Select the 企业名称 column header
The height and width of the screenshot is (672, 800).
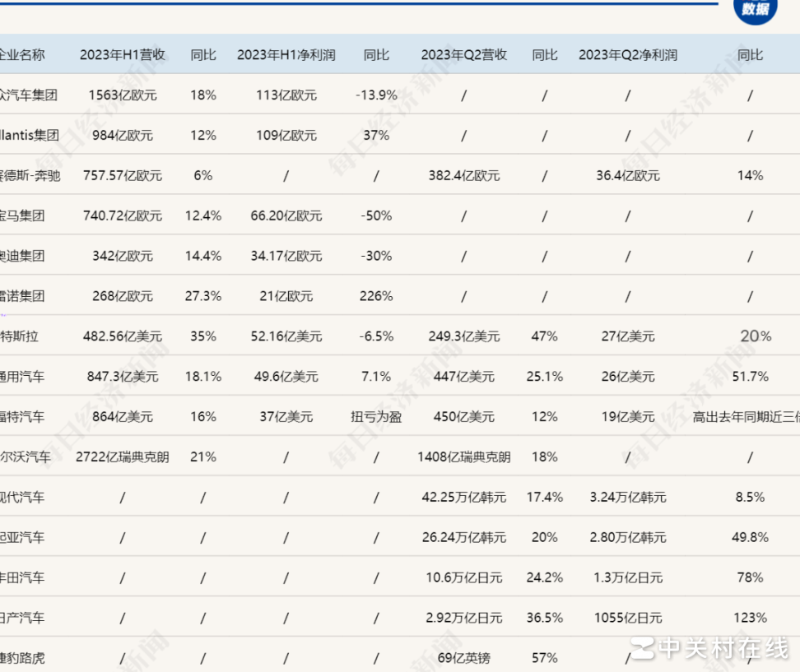[x=25, y=54]
